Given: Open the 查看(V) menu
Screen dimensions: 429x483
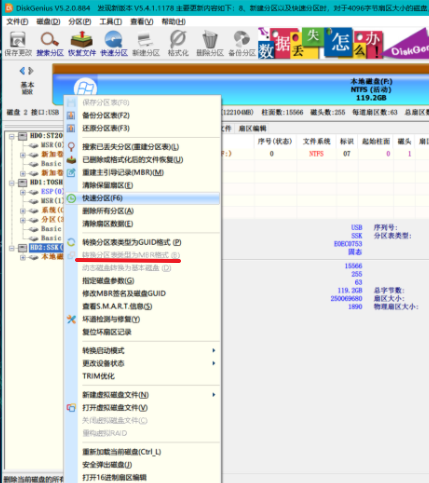Looking at the screenshot, I should [142, 22].
